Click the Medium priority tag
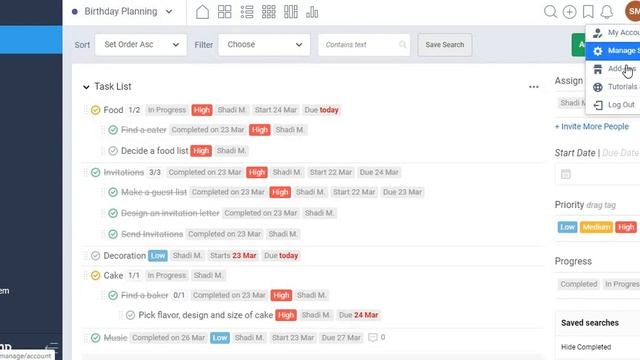This screenshot has height=360, width=640. (596, 227)
